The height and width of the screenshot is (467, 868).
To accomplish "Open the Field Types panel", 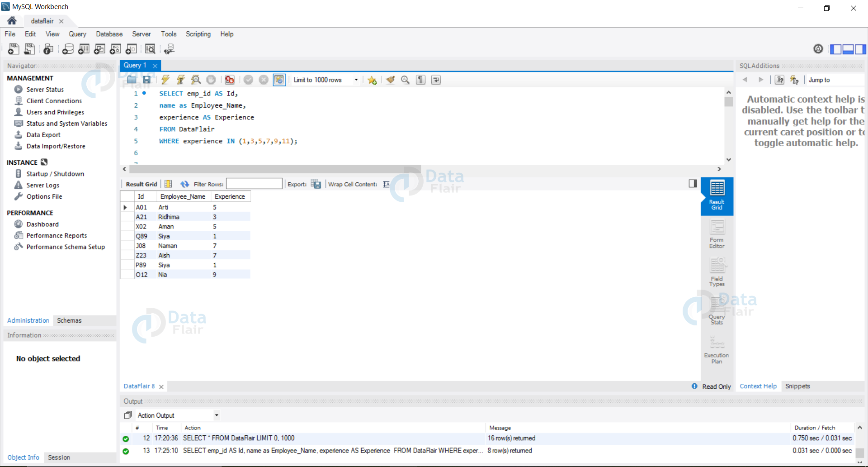I will (x=717, y=272).
